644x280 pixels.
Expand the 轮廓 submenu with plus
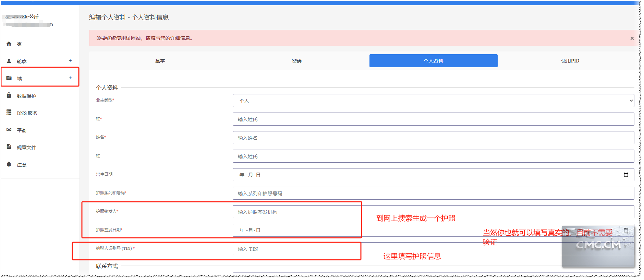(x=70, y=61)
